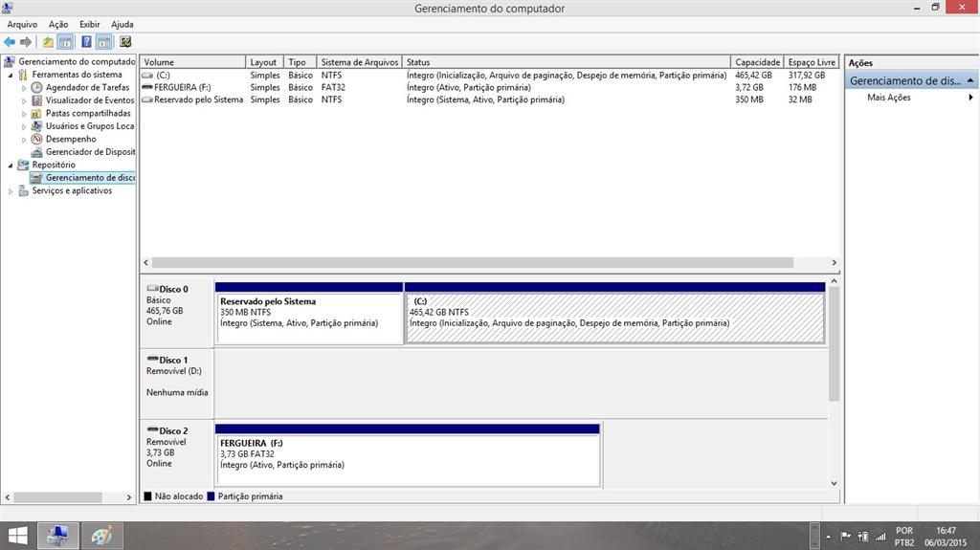The image size is (980, 550).
Task: Toggle the Show/Hide console tree icon
Action: pyautogui.click(x=65, y=42)
